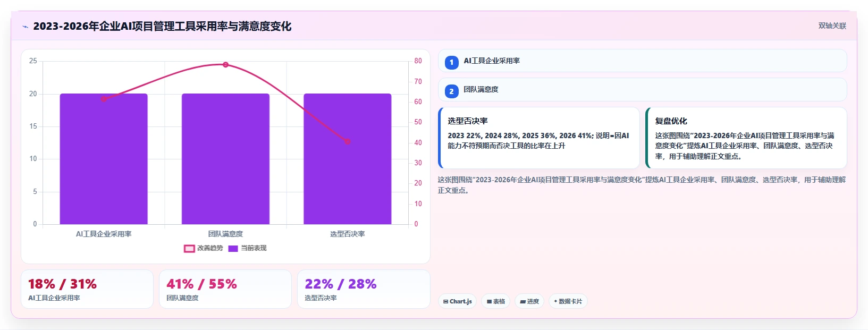
Task: Click the left axis value 25
Action: tap(33, 61)
